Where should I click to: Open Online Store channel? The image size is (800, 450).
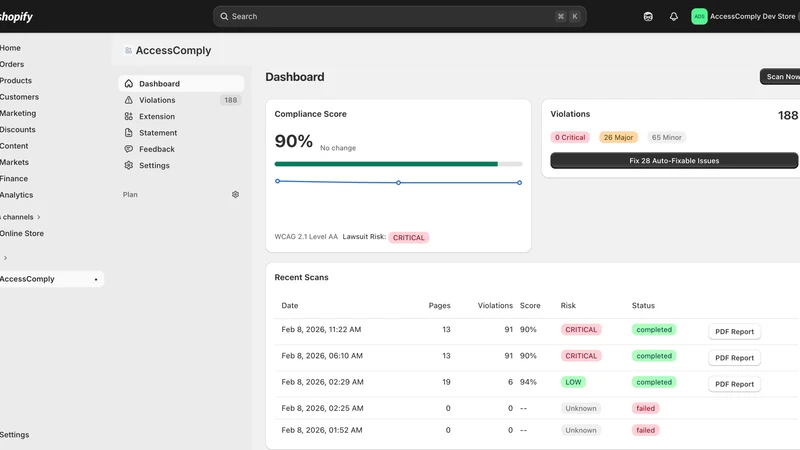(21, 233)
